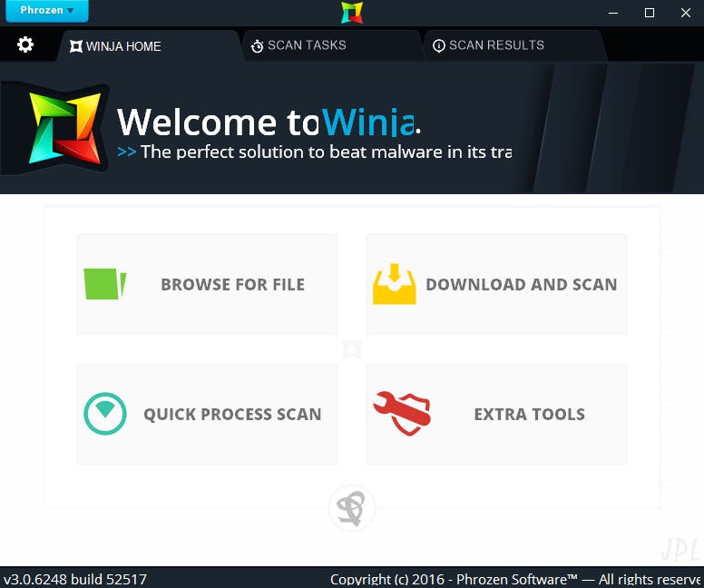
Task: Minimize the Winja window
Action: 613,13
